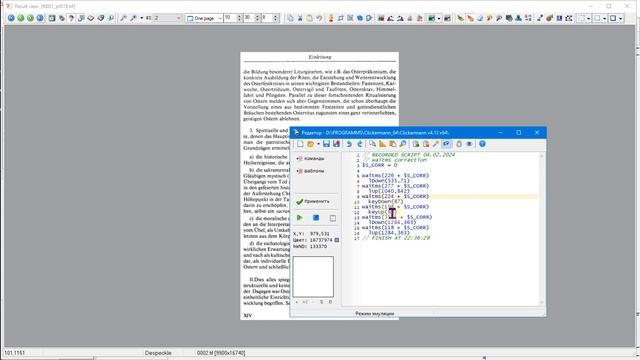Click the 'keydown(87)' script line
The image size is (640, 360).
[385, 202]
